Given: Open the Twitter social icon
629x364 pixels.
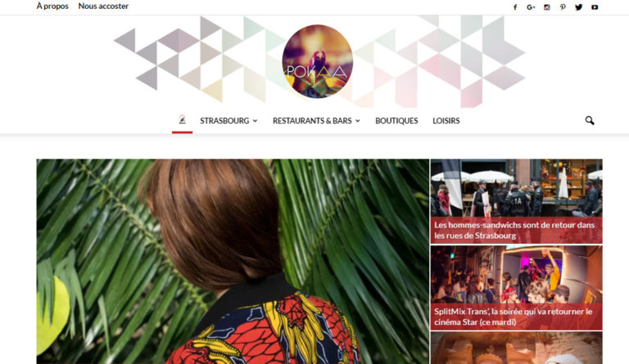Looking at the screenshot, I should [x=578, y=7].
